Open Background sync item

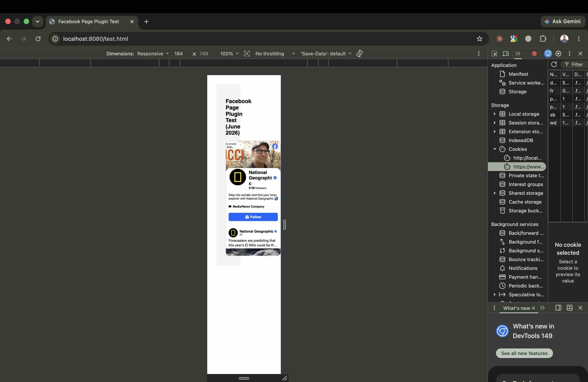click(x=526, y=251)
